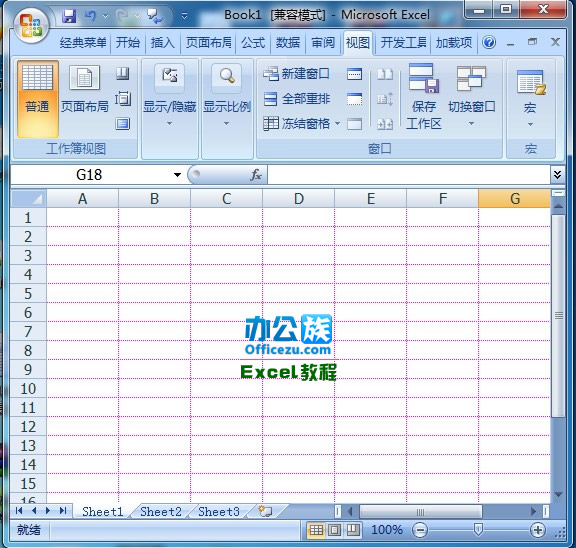Switch to Page Layout (页面布局) view button

pos(84,90)
